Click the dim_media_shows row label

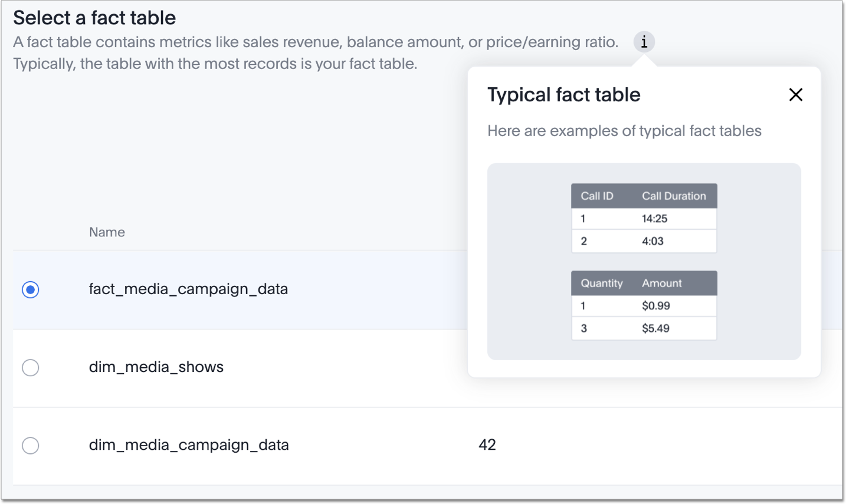pyautogui.click(x=156, y=367)
